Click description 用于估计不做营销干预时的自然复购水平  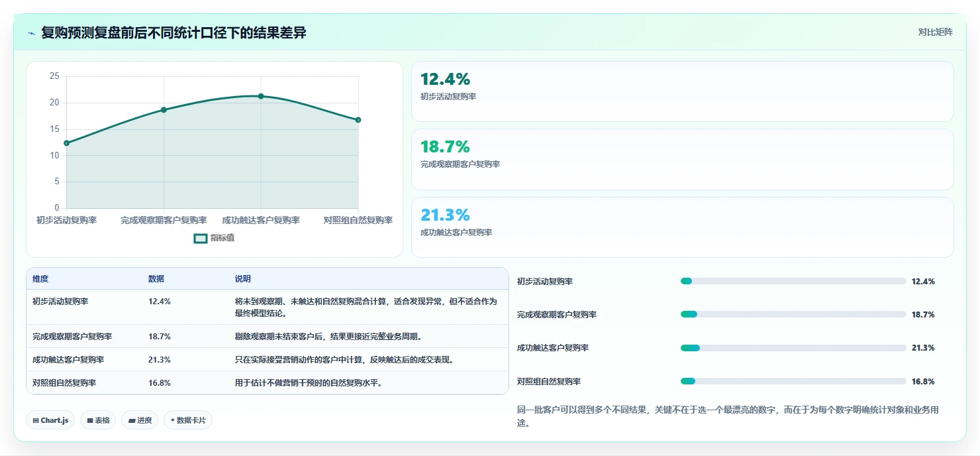point(309,382)
